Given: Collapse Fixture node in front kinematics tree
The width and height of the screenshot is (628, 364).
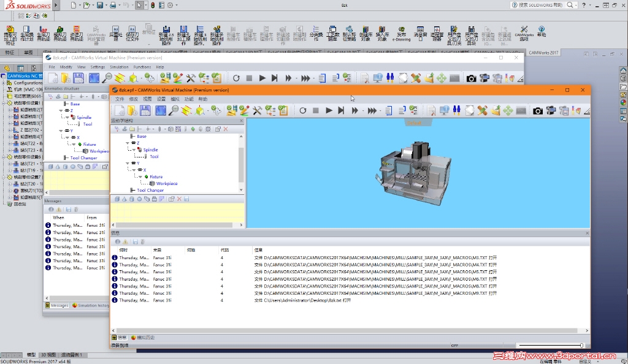Looking at the screenshot, I should point(140,177).
